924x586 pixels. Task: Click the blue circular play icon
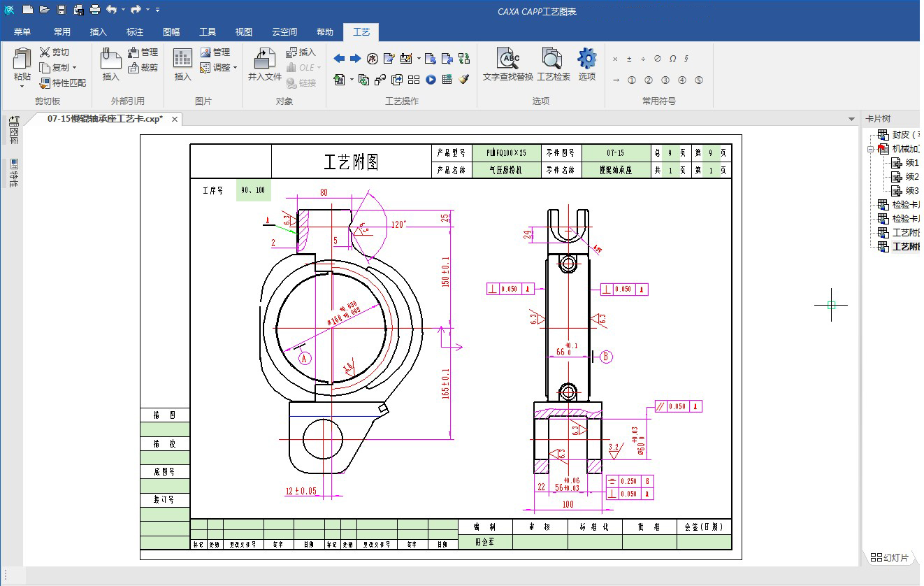point(431,80)
